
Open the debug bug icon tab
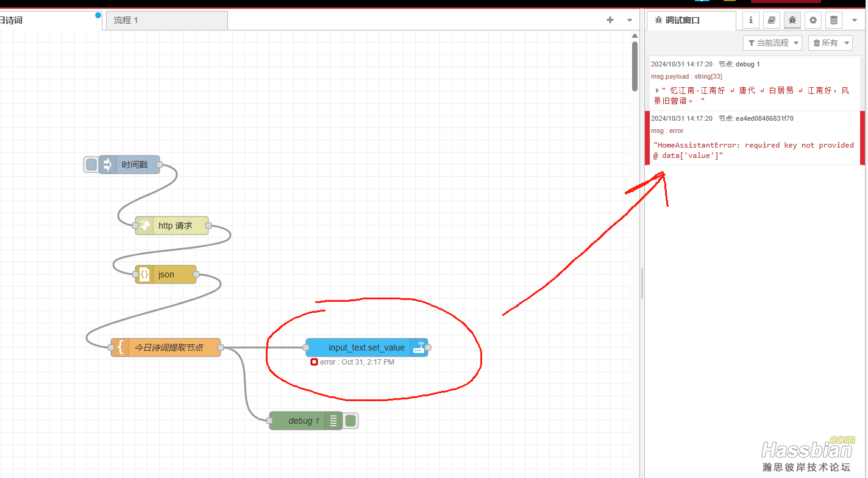point(792,20)
